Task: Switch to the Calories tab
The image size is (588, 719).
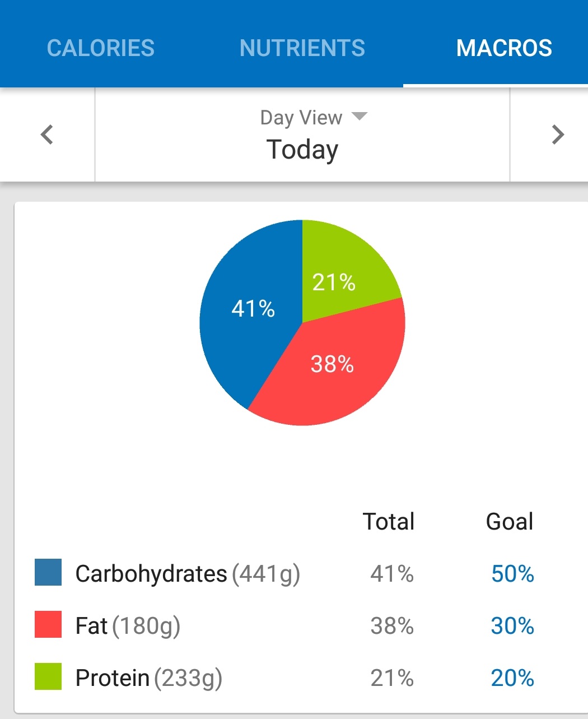Action: coord(101,48)
